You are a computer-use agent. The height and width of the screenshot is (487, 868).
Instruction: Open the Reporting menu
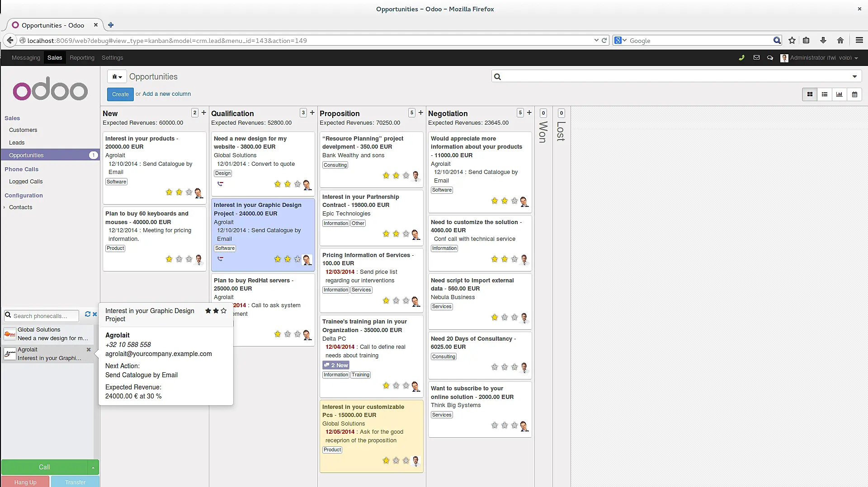[82, 57]
